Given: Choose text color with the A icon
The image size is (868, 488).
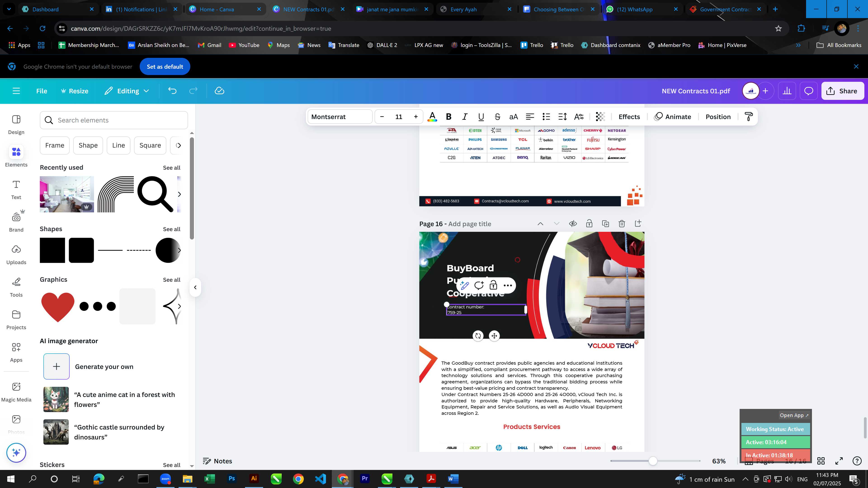Looking at the screenshot, I should (x=432, y=117).
